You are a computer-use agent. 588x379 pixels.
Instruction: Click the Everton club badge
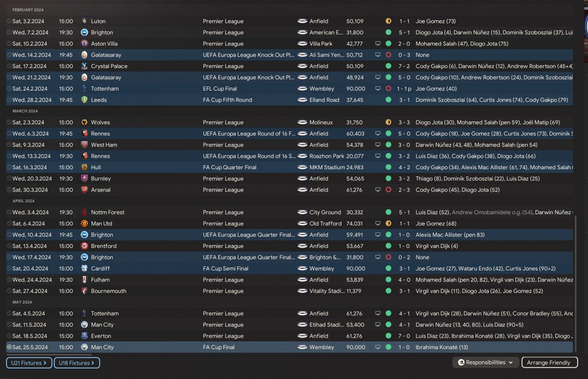(x=84, y=336)
